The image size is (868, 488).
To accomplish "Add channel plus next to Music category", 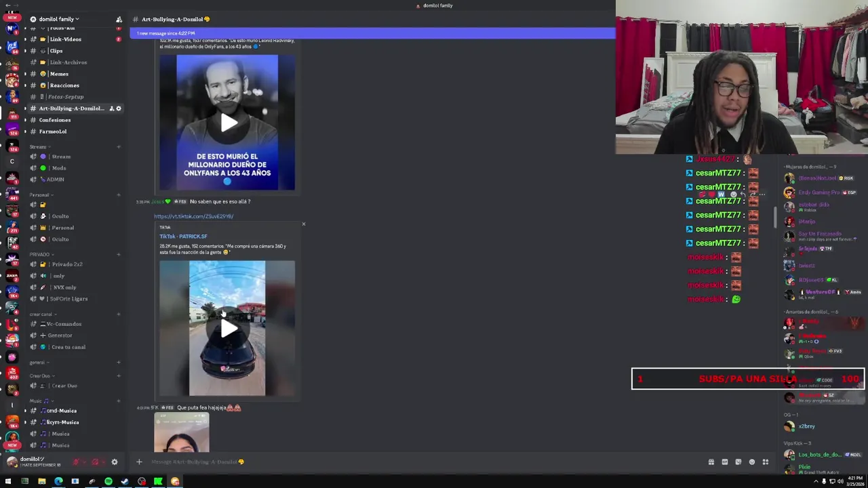I will [x=119, y=401].
